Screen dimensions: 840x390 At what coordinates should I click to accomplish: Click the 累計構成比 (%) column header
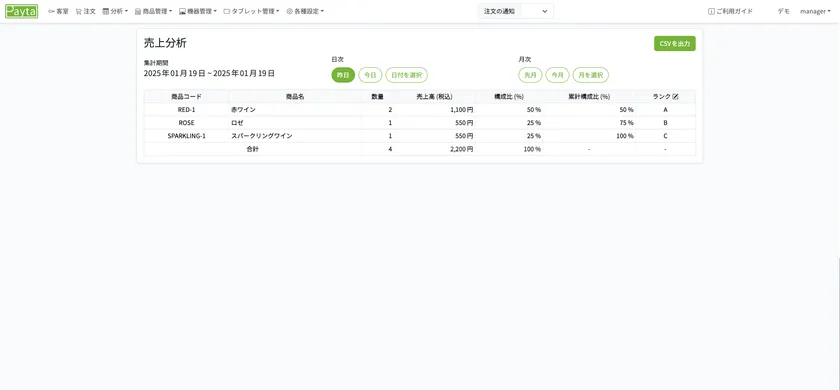coord(589,97)
